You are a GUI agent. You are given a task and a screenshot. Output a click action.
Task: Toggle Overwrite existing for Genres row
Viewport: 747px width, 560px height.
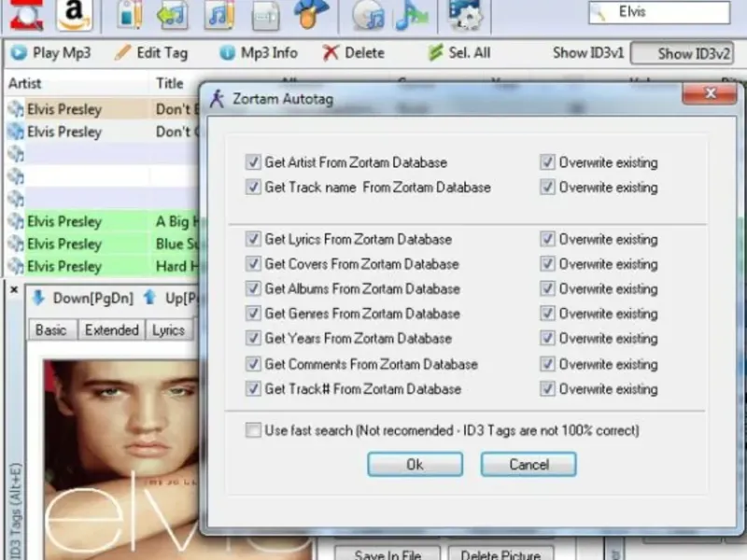(x=547, y=314)
